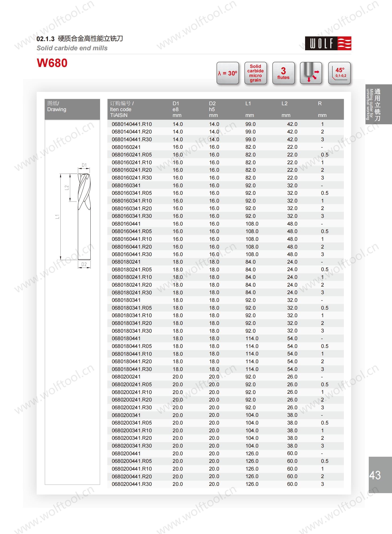Click the D2 dimension label in drawing
Image resolution: width=392 pixels, height=534 pixels.
84,264
